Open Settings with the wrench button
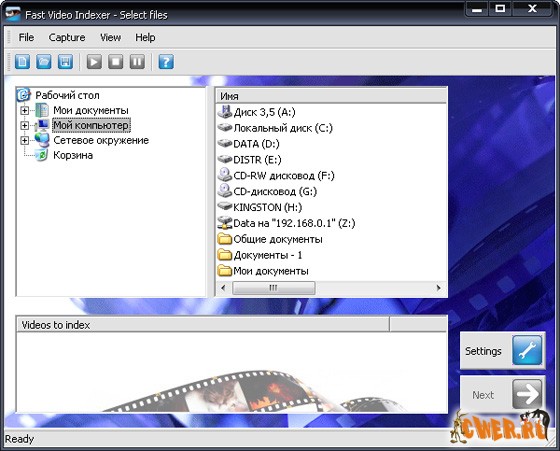This screenshot has width=560, height=451. [x=502, y=351]
